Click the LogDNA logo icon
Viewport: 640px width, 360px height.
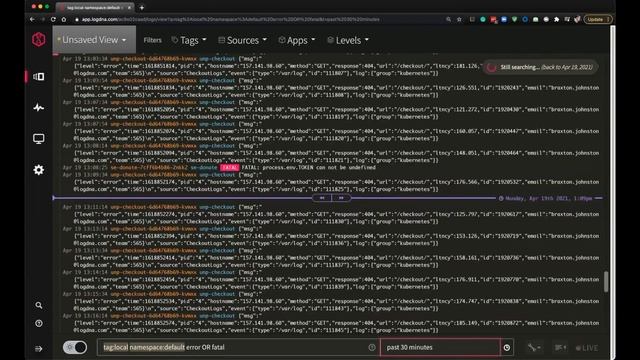pyautogui.click(x=39, y=40)
